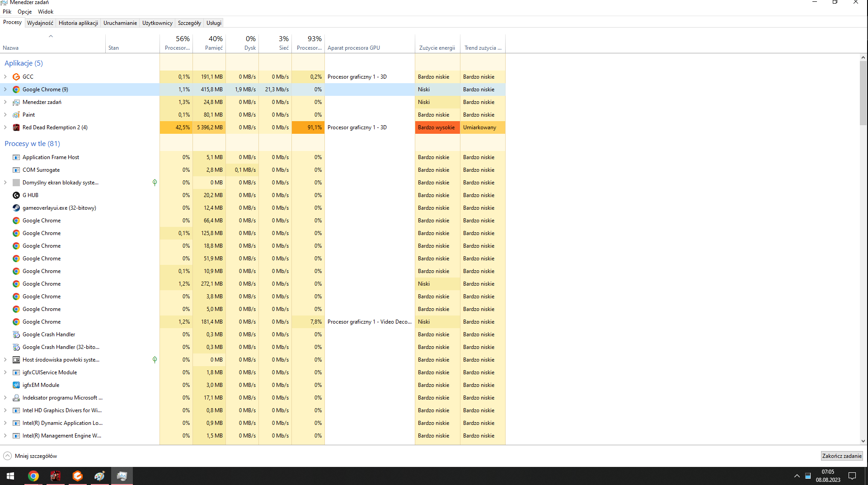Click the orange GCC icon on the taskbar
The height and width of the screenshot is (485, 868).
coord(77,476)
